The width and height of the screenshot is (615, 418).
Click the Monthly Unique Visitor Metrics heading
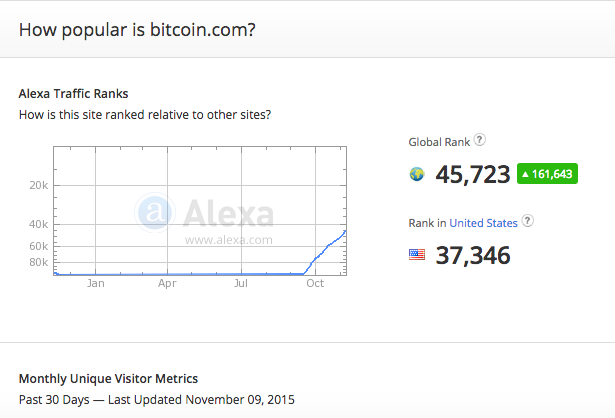pyautogui.click(x=108, y=379)
